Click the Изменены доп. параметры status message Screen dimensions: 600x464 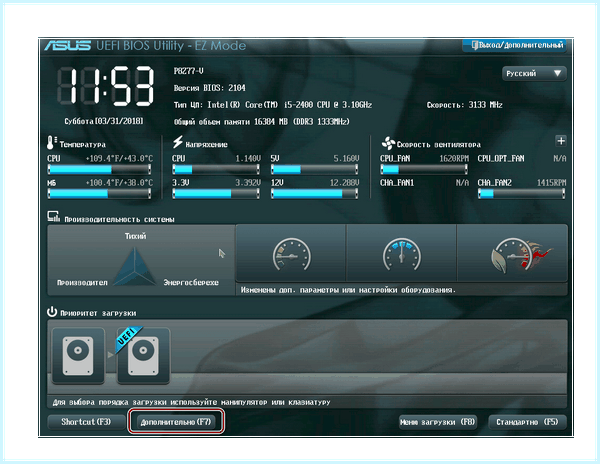point(348,290)
